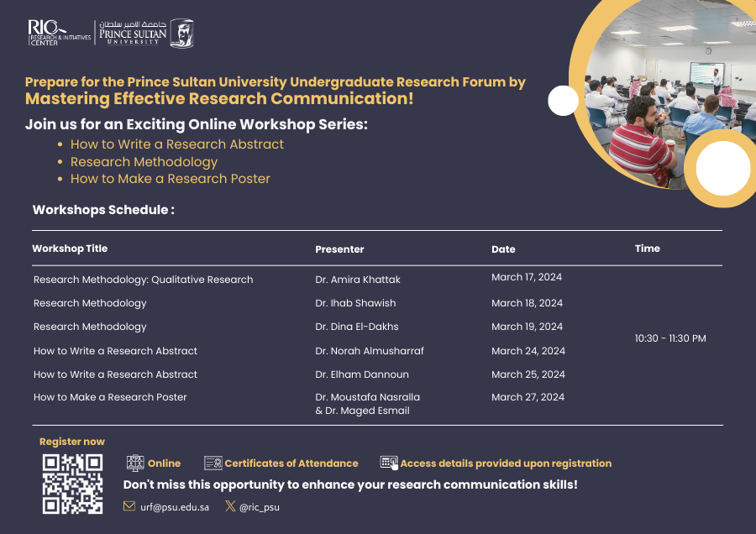This screenshot has height=534, width=756.
Task: Click "Don't miss this opportunity" line
Action: pyautogui.click(x=350, y=484)
